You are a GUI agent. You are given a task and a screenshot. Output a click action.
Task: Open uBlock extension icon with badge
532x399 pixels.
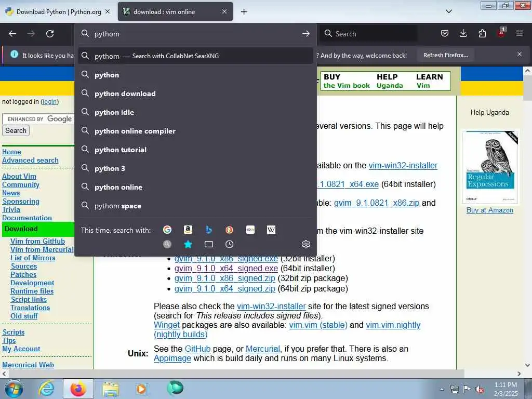pyautogui.click(x=501, y=33)
